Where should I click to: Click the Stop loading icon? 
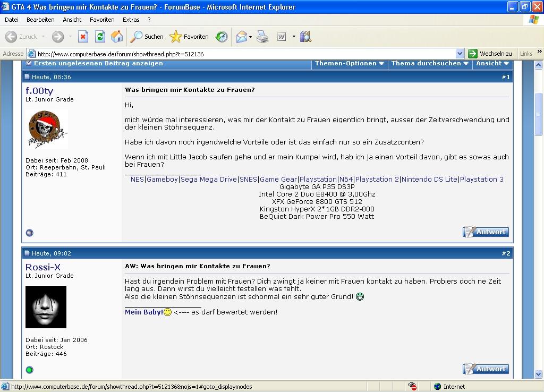(83, 37)
